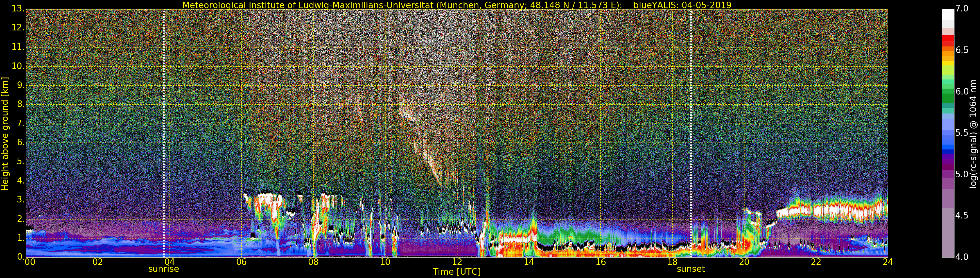
Task: Click the '5.0' colorbar tick label
Action: click(961, 174)
